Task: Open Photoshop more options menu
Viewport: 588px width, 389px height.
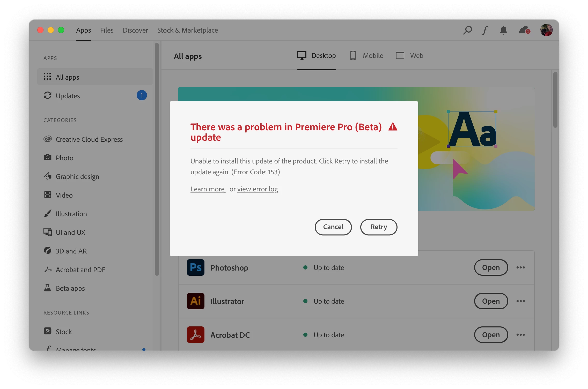Action: (x=520, y=267)
